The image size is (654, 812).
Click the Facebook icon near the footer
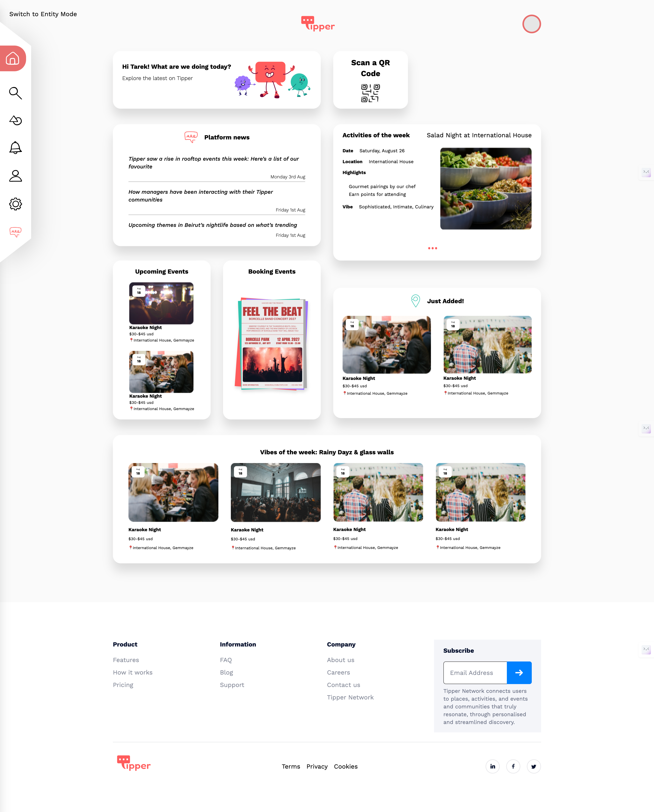[x=513, y=766]
